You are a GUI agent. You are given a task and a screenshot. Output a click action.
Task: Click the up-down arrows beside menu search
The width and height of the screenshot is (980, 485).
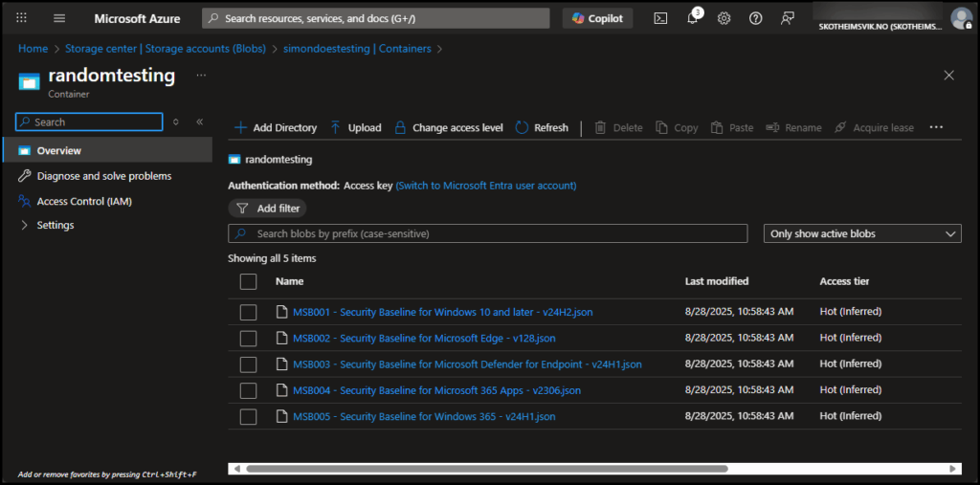[176, 121]
